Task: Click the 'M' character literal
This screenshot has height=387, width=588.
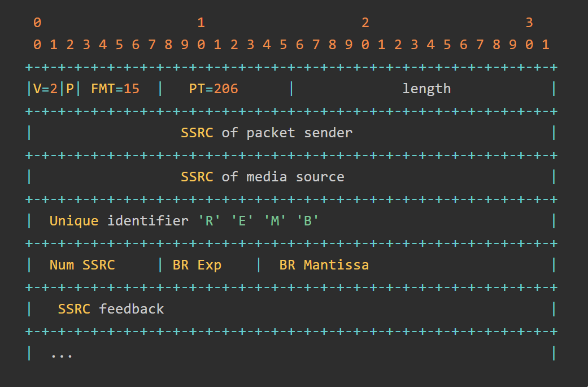Action: (x=275, y=221)
